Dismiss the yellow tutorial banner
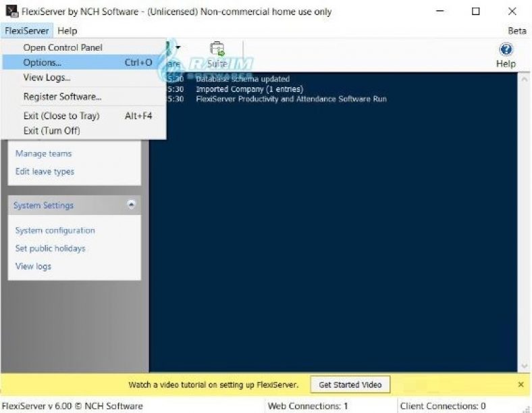The image size is (532, 413). tap(521, 385)
